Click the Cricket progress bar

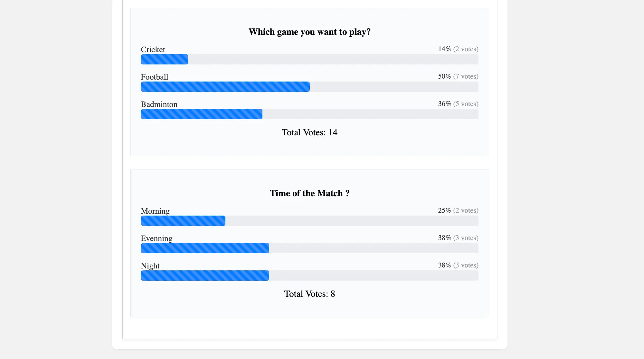click(309, 59)
